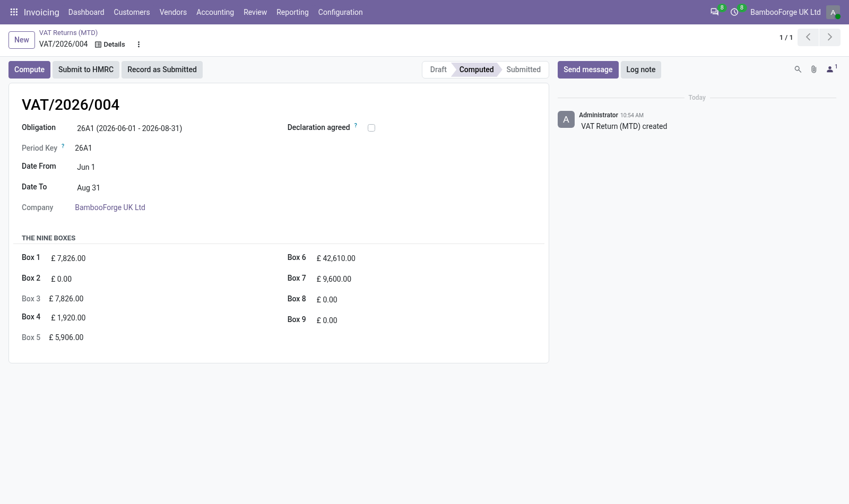
Task: Open the Configuration menu
Action: 340,12
